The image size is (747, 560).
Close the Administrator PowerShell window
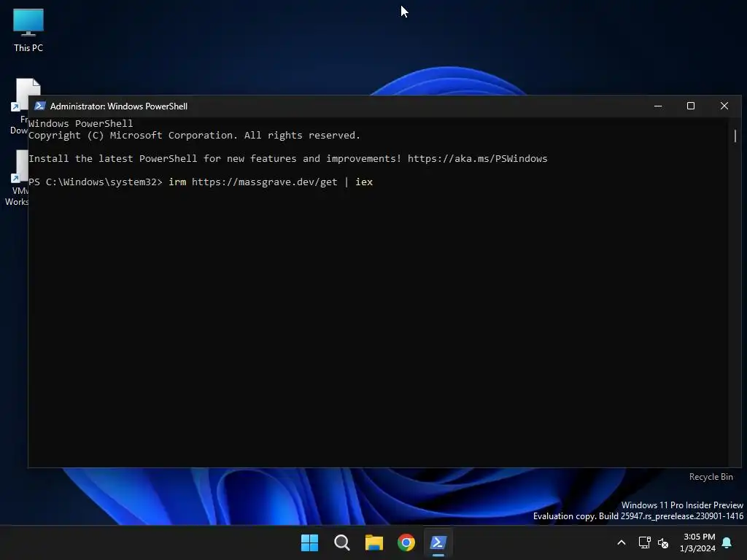pyautogui.click(x=724, y=106)
